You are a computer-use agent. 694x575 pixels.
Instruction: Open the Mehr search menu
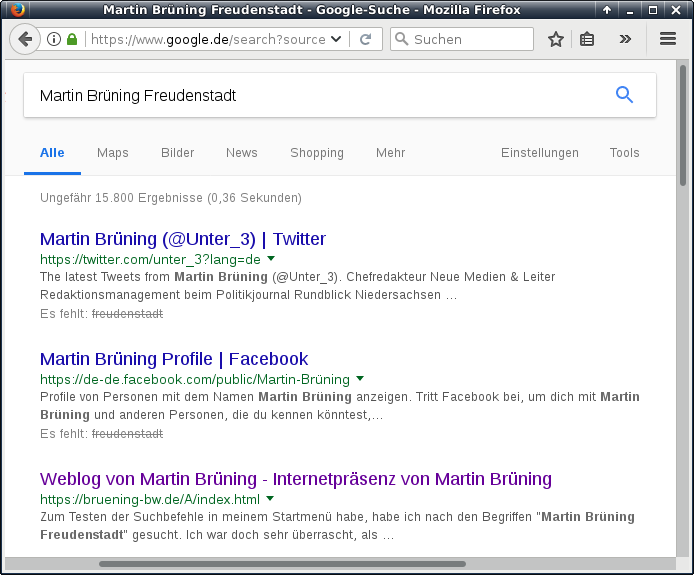(x=390, y=153)
